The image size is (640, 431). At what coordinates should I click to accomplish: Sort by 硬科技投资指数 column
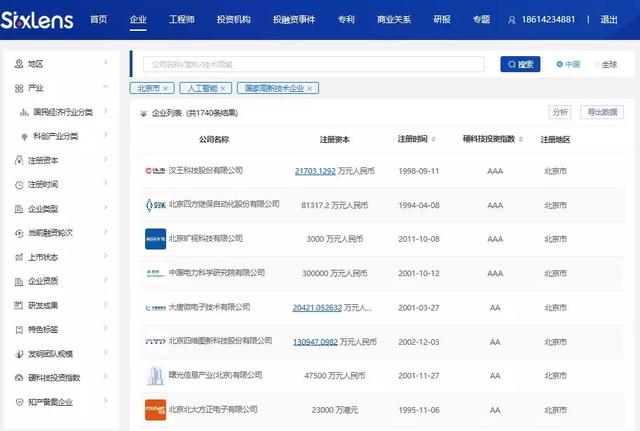[521, 140]
